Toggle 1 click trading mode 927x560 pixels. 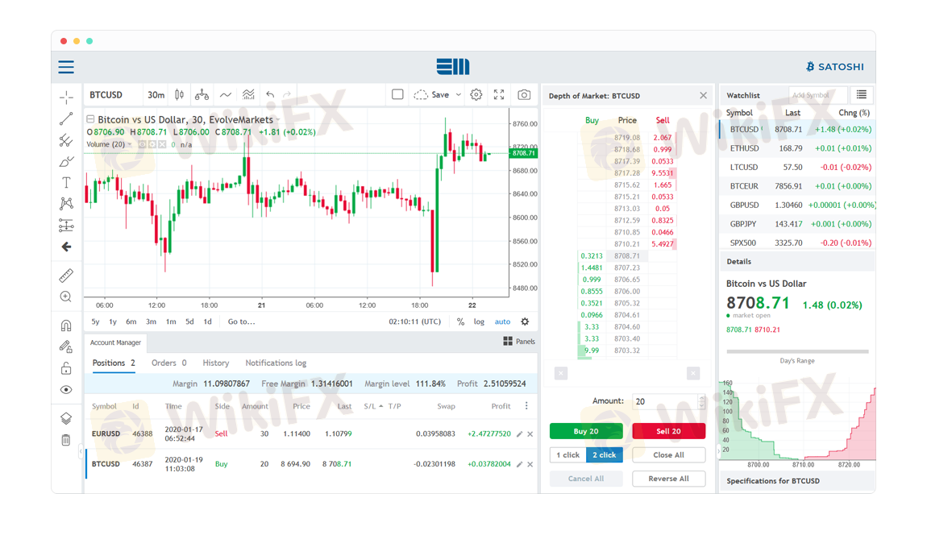click(570, 455)
